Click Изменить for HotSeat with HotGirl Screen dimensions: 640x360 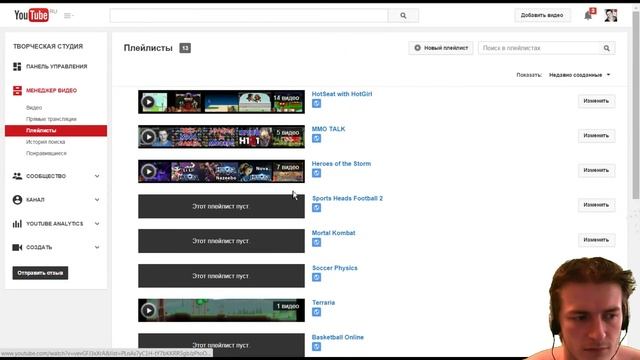tap(596, 101)
